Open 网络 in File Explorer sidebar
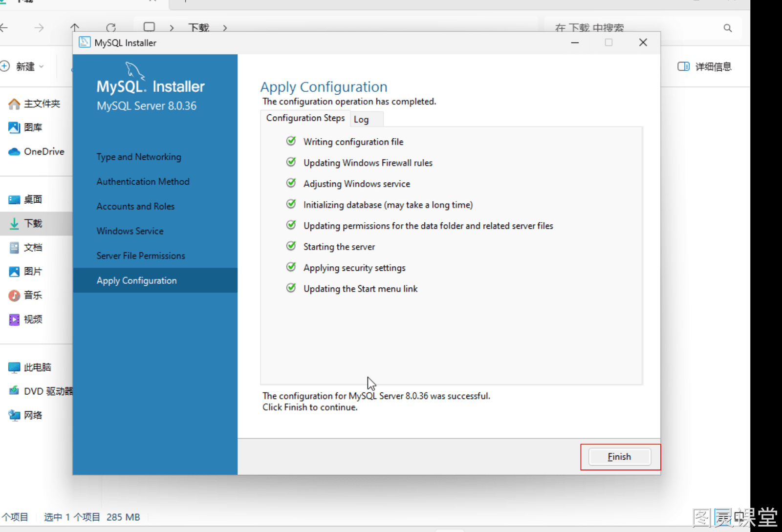 click(25, 415)
